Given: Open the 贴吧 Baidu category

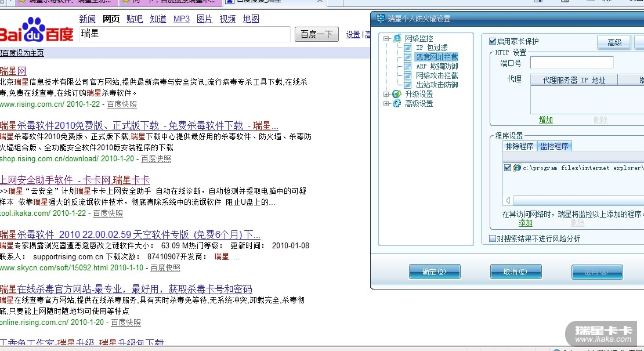Looking at the screenshot, I should point(135,19).
